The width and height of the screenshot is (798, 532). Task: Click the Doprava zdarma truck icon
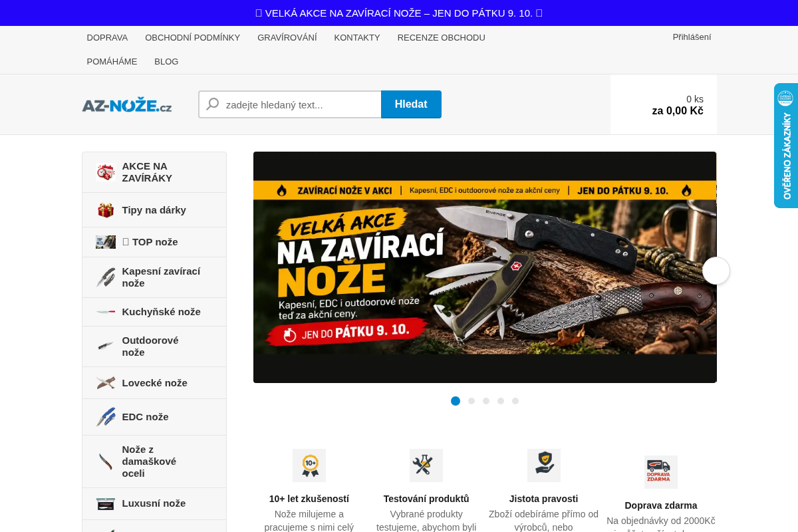pyautogui.click(x=661, y=472)
